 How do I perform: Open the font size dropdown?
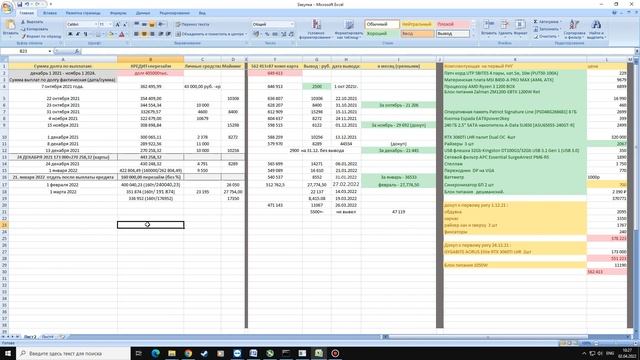pos(110,24)
